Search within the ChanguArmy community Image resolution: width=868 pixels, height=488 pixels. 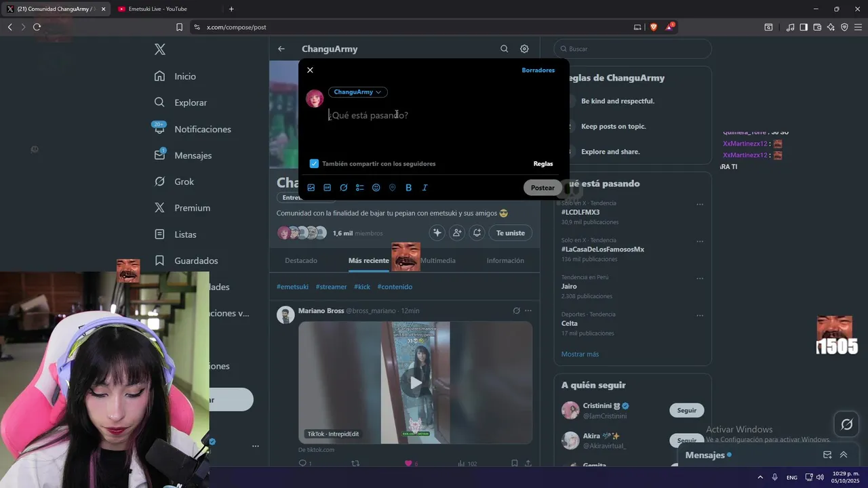pyautogui.click(x=504, y=49)
